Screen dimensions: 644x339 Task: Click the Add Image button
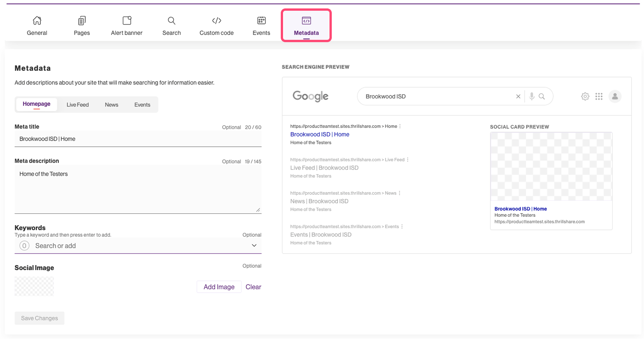point(219,287)
